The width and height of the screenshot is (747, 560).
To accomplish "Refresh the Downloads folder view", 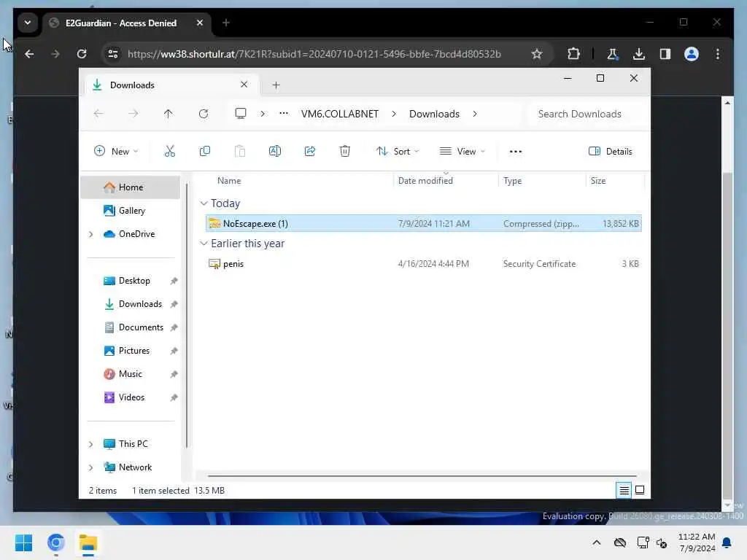I will point(204,114).
